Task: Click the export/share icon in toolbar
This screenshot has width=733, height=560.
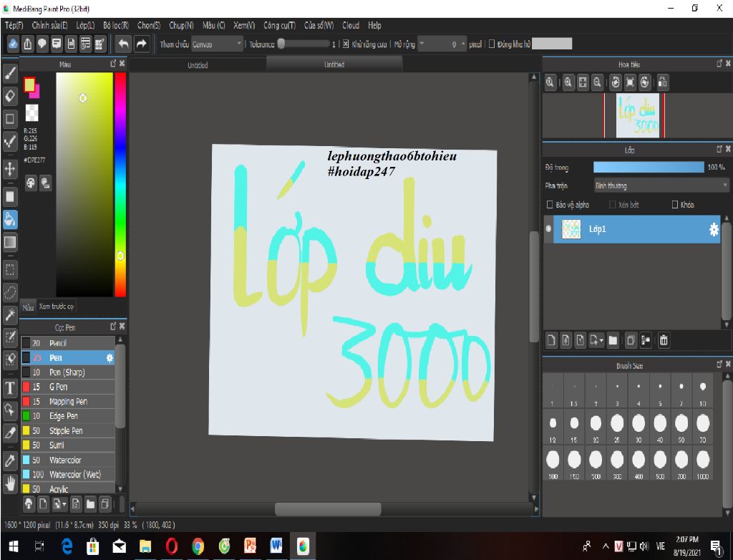Action: point(28,44)
